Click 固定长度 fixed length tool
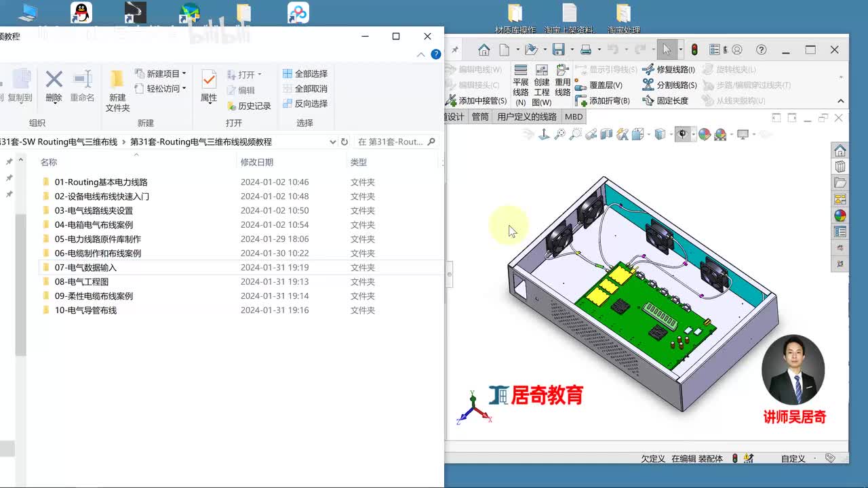Viewport: 868px width, 488px height. coord(665,100)
